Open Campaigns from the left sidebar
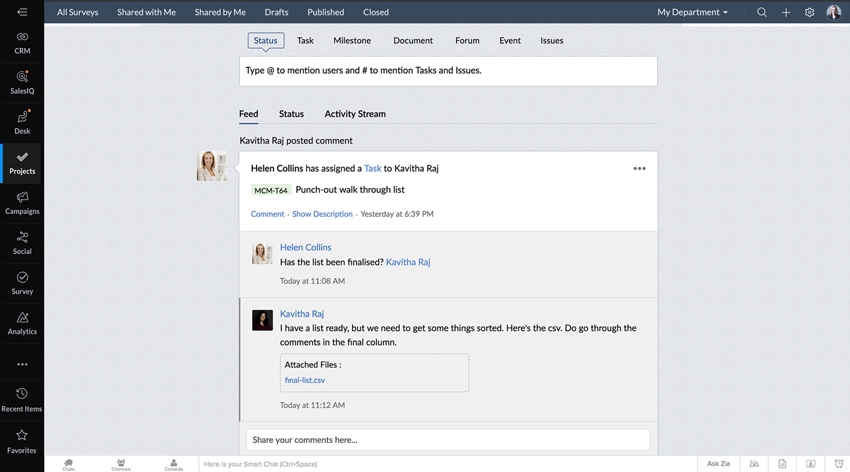 [x=22, y=203]
